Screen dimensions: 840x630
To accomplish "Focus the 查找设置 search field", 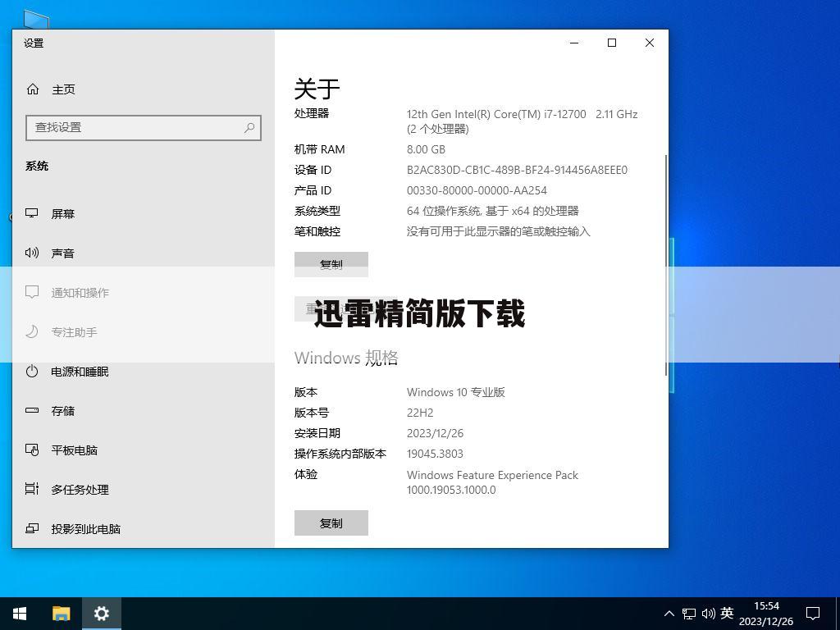I will [x=143, y=127].
